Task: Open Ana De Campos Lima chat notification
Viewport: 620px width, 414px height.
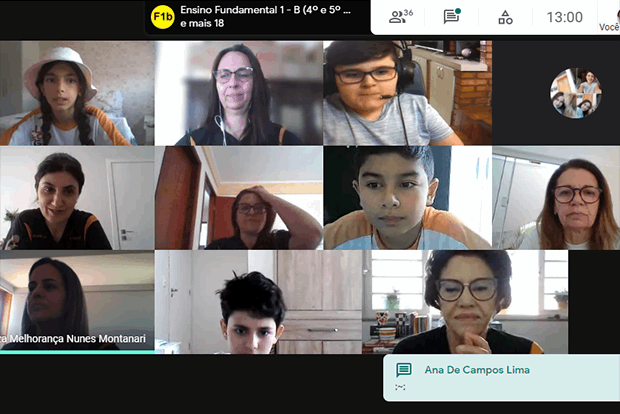Action: tap(501, 378)
